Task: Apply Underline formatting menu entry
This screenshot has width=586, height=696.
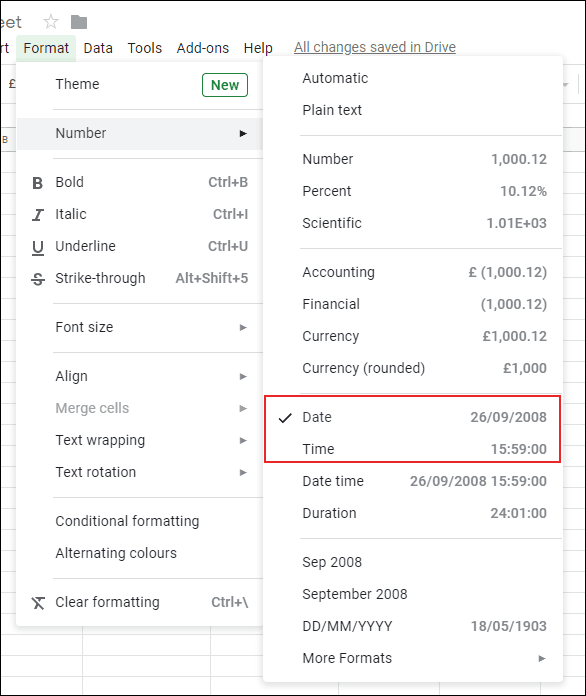Action: coord(140,246)
